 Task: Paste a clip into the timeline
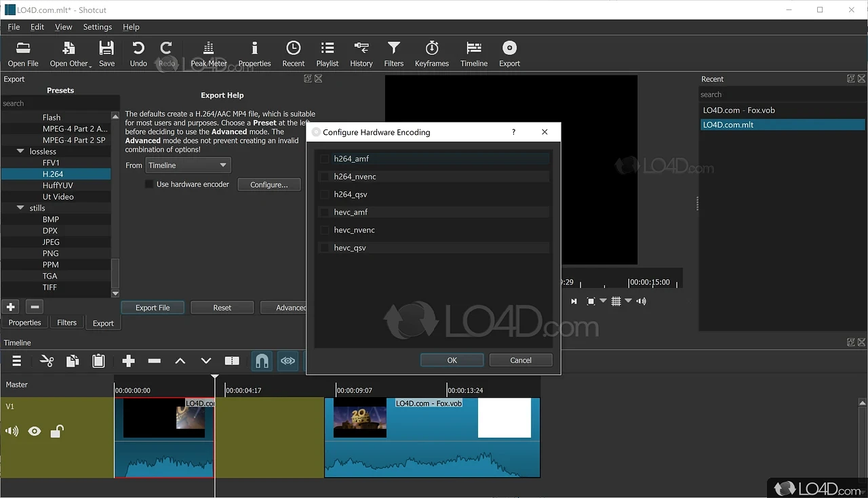click(x=98, y=360)
